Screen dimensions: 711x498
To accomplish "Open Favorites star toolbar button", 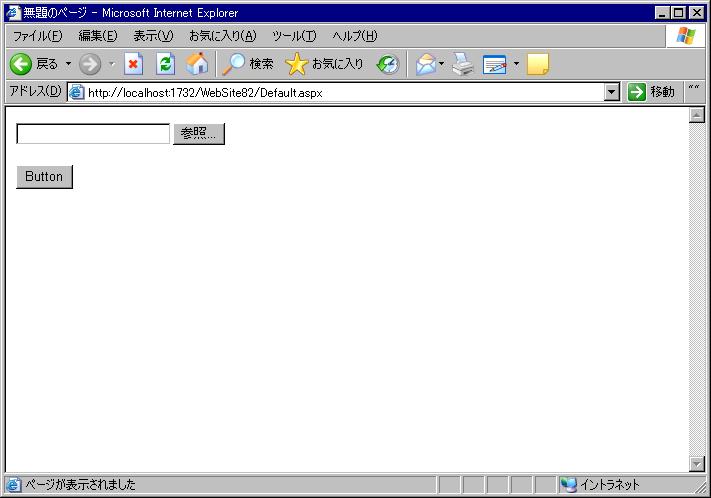I will pyautogui.click(x=325, y=64).
